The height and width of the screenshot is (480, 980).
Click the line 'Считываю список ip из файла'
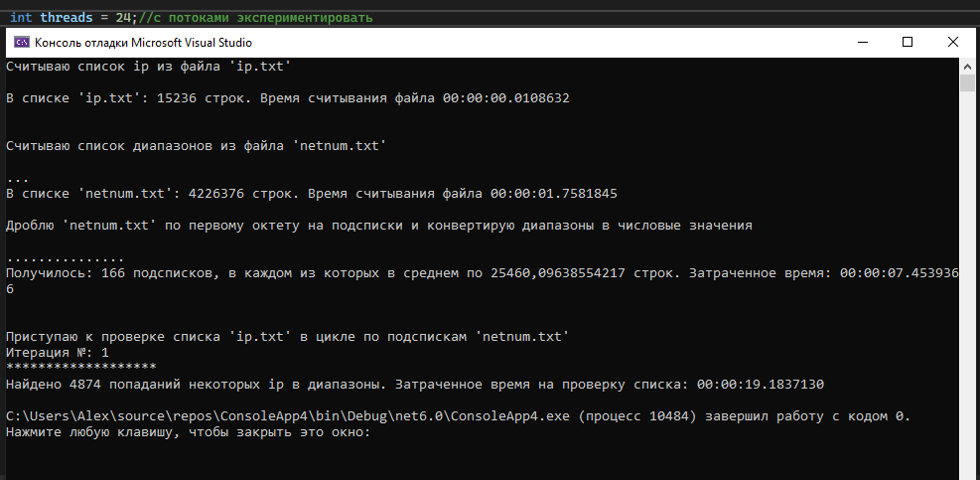(149, 67)
